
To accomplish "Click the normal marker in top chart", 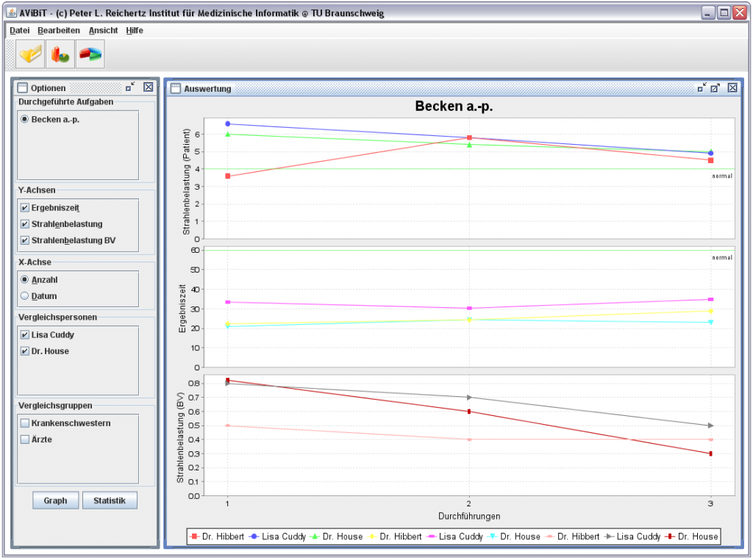I will coord(722,176).
